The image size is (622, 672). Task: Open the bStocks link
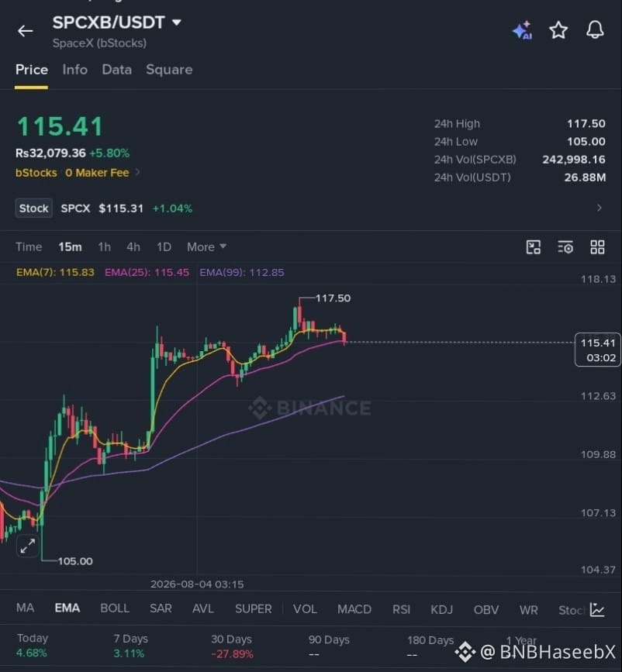pos(36,173)
